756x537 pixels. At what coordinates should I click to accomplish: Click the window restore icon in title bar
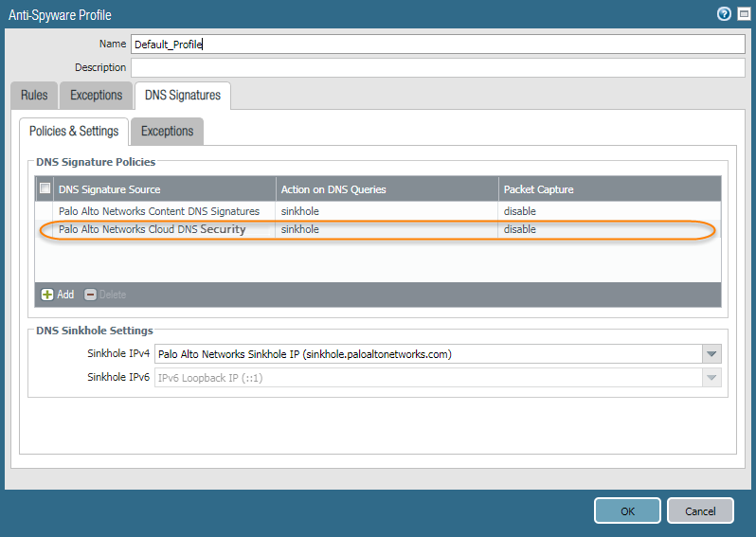(741, 14)
